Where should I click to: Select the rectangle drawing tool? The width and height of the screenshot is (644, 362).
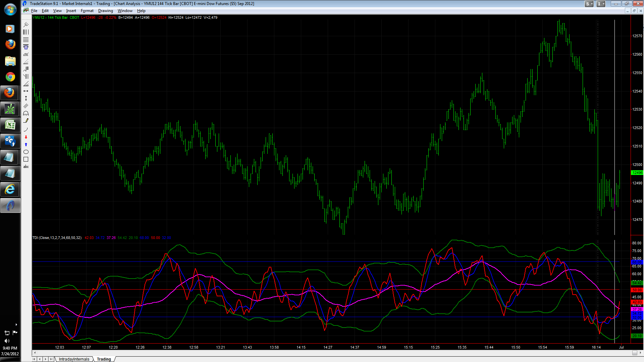pyautogui.click(x=26, y=159)
